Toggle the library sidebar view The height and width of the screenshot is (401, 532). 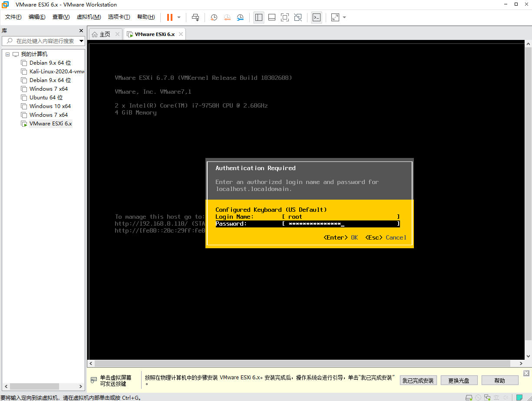click(x=259, y=17)
